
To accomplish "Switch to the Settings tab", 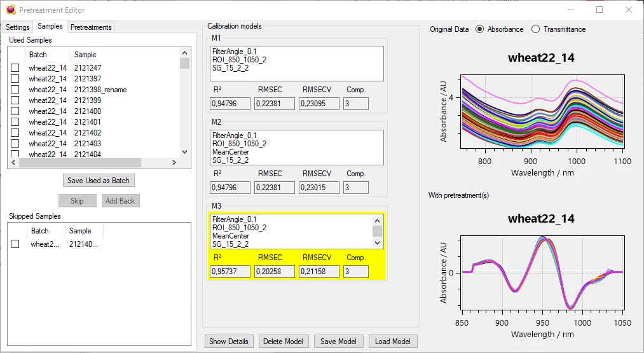I will pyautogui.click(x=18, y=27).
